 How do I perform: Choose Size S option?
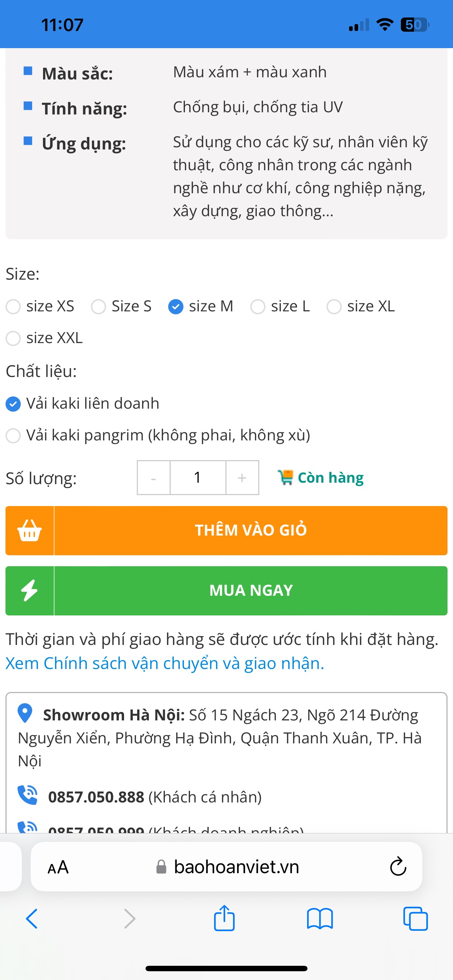point(98,307)
